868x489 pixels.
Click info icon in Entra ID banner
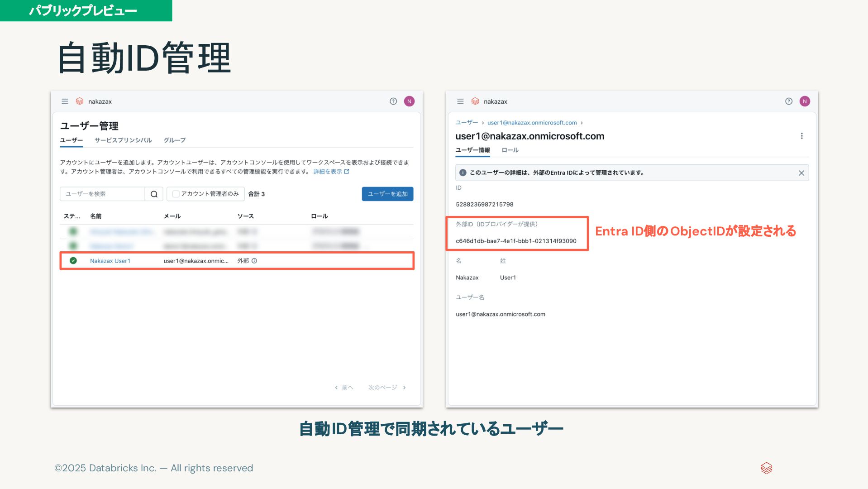point(463,173)
